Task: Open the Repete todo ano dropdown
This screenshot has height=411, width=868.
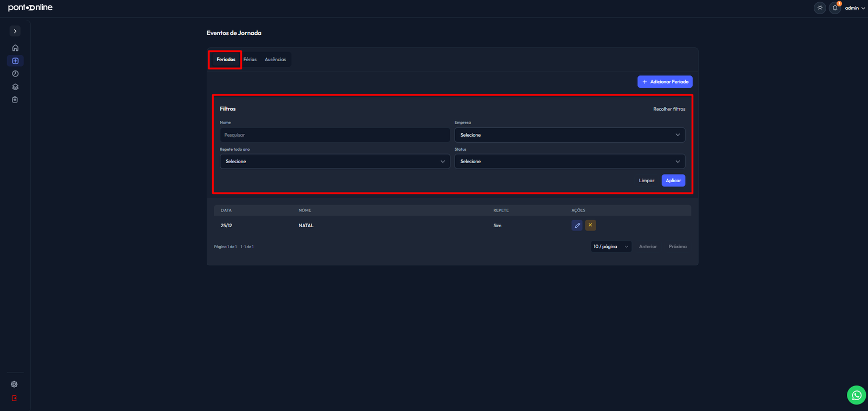Action: [335, 162]
